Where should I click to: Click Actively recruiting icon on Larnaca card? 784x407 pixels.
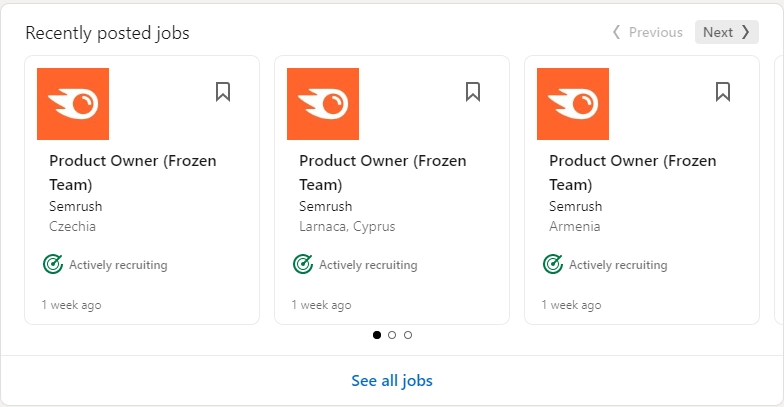pos(303,265)
